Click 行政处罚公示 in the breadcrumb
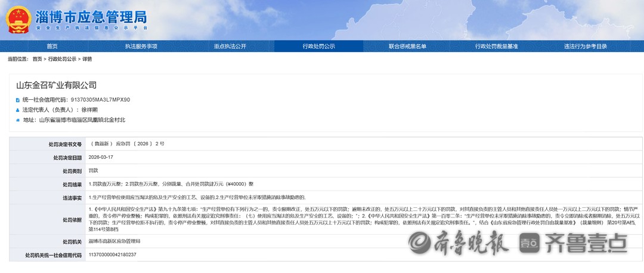Image resolution: width=644 pixels, height=273 pixels. [x=62, y=59]
